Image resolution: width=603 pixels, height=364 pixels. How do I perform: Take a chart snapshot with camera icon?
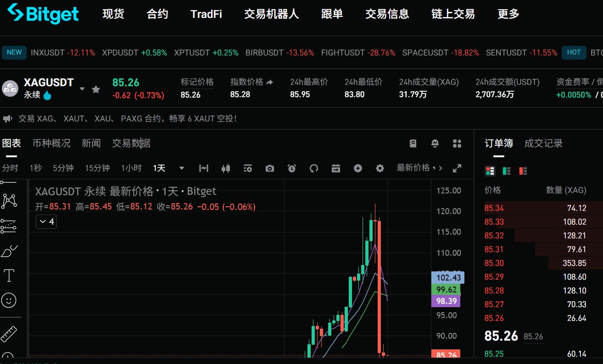click(270, 168)
